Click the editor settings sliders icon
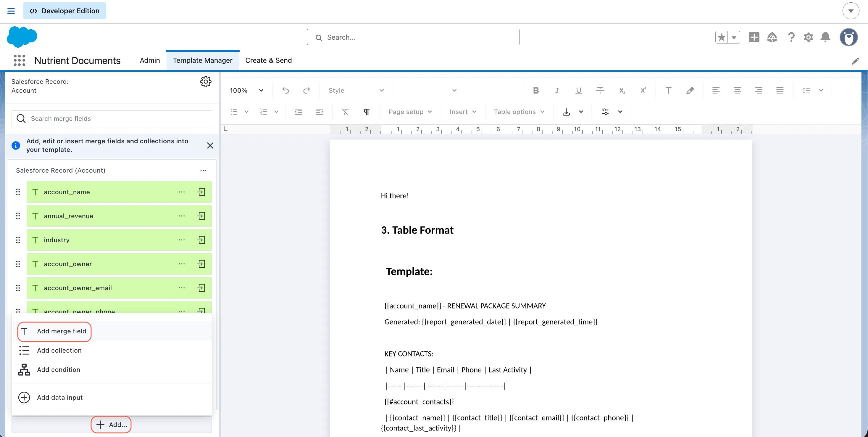Image resolution: width=868 pixels, height=437 pixels. coord(605,112)
